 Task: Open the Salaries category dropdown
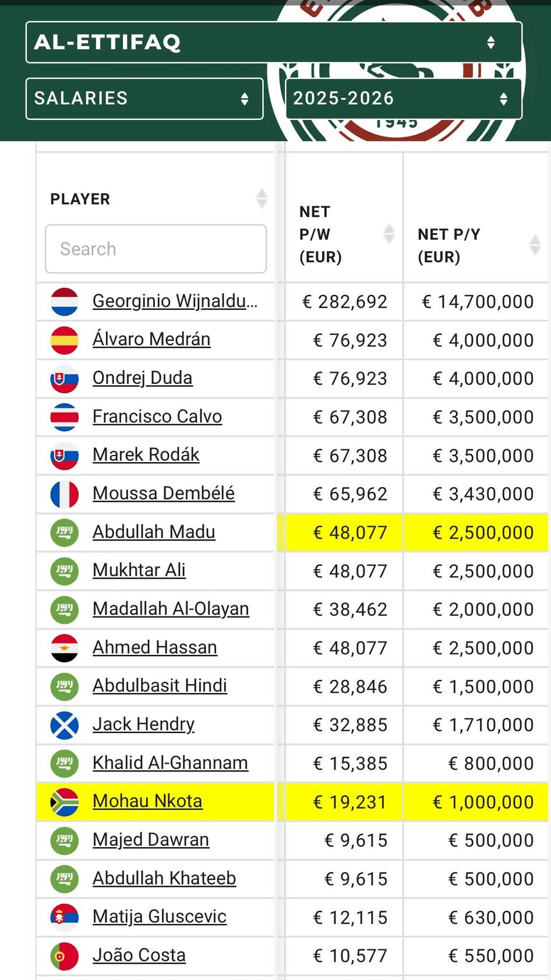point(144,98)
